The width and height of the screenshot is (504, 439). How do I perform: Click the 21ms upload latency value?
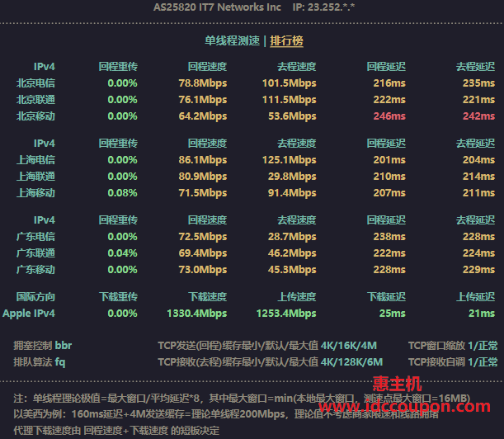(482, 314)
